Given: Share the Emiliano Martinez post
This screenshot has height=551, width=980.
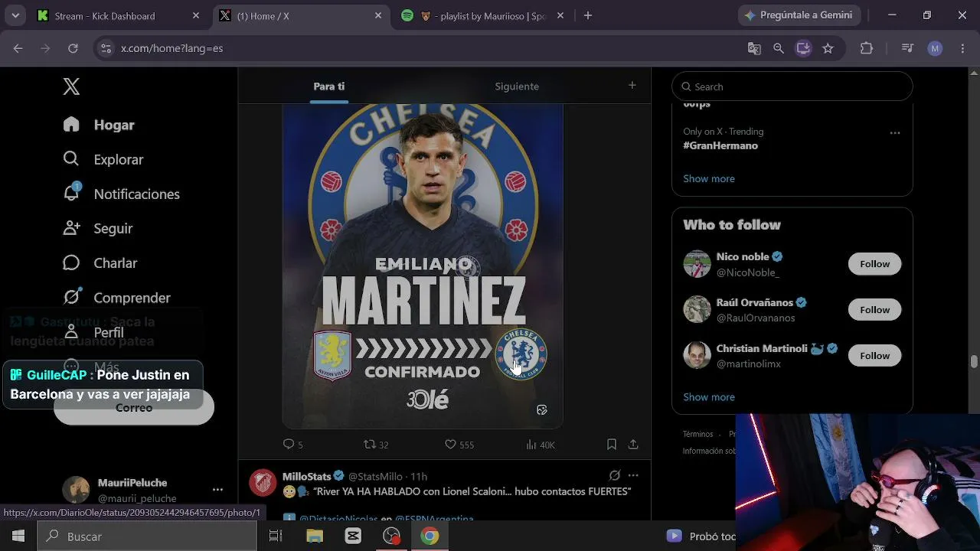Looking at the screenshot, I should pyautogui.click(x=633, y=444).
